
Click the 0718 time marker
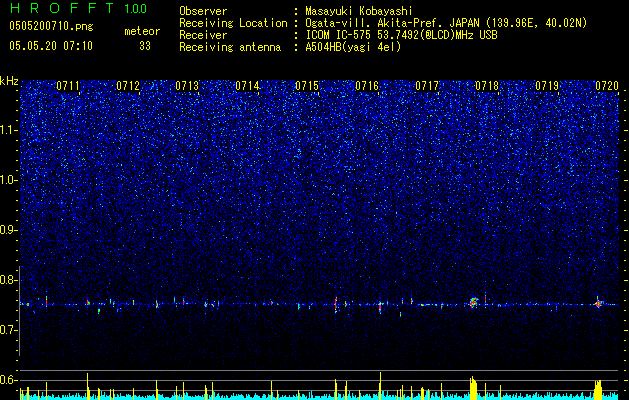tap(487, 86)
